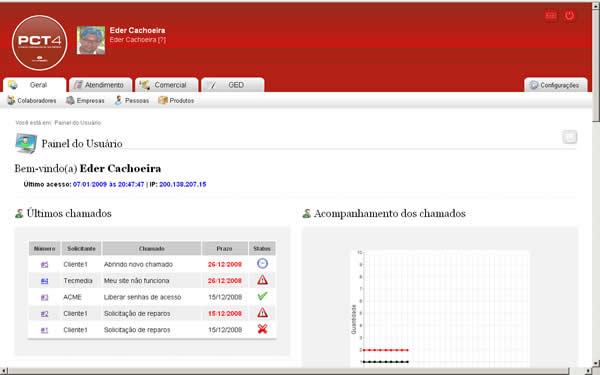Image resolution: width=600 pixels, height=375 pixels.
Task: Click the Prazo column header
Action: click(224, 249)
